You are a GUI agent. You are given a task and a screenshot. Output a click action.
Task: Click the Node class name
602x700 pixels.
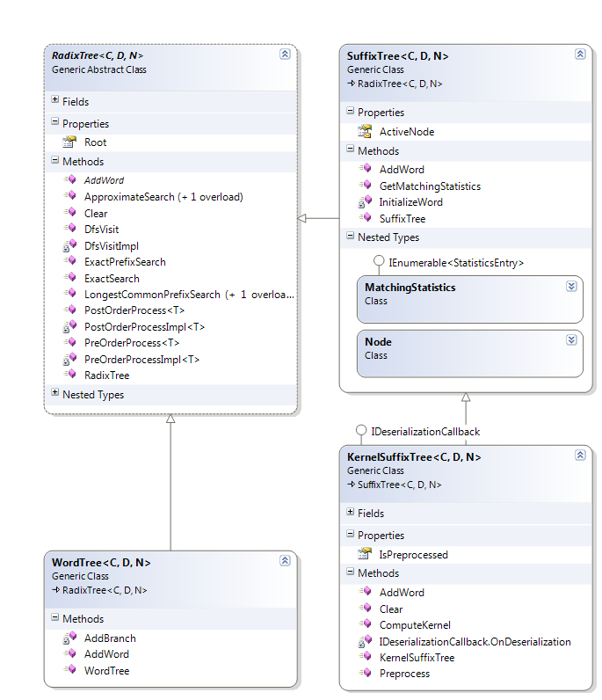point(378,342)
